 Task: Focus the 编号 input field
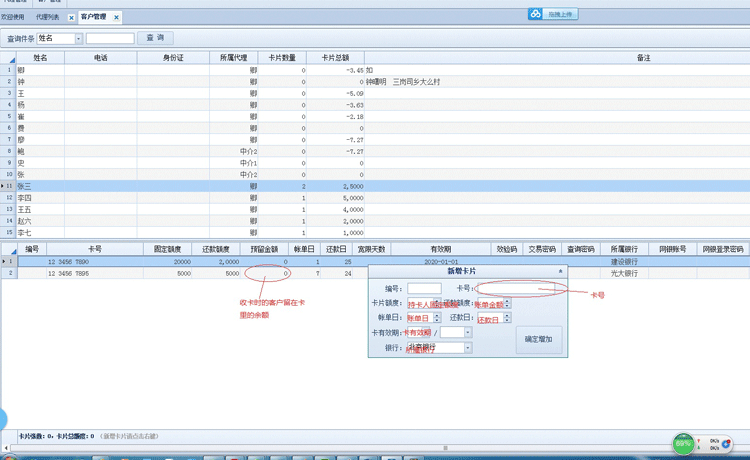tap(424, 288)
